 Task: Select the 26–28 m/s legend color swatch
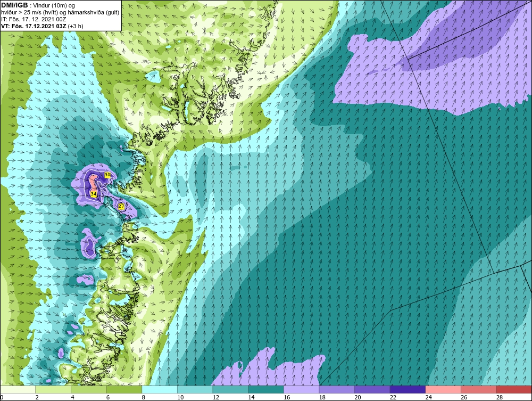point(478,389)
